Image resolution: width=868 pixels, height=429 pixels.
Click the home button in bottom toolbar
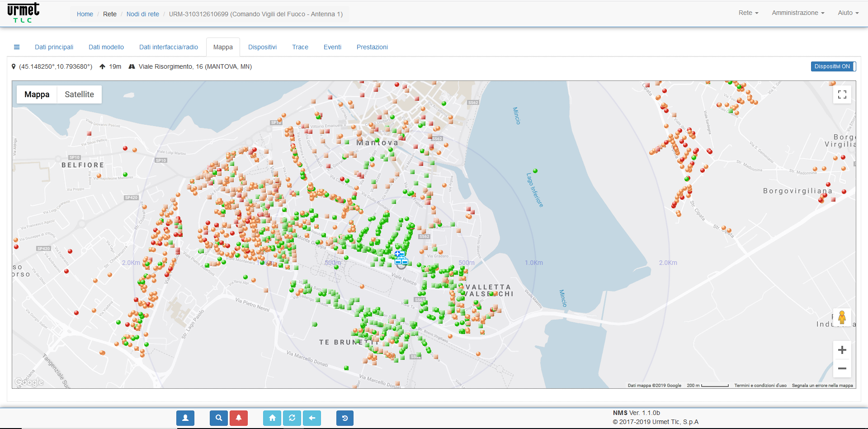tap(272, 418)
